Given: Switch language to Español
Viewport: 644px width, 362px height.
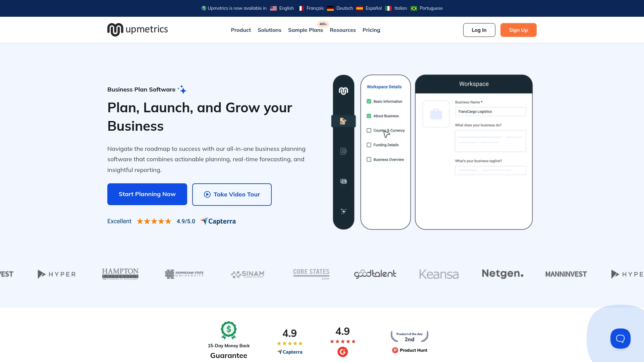Looking at the screenshot, I should click(x=374, y=8).
